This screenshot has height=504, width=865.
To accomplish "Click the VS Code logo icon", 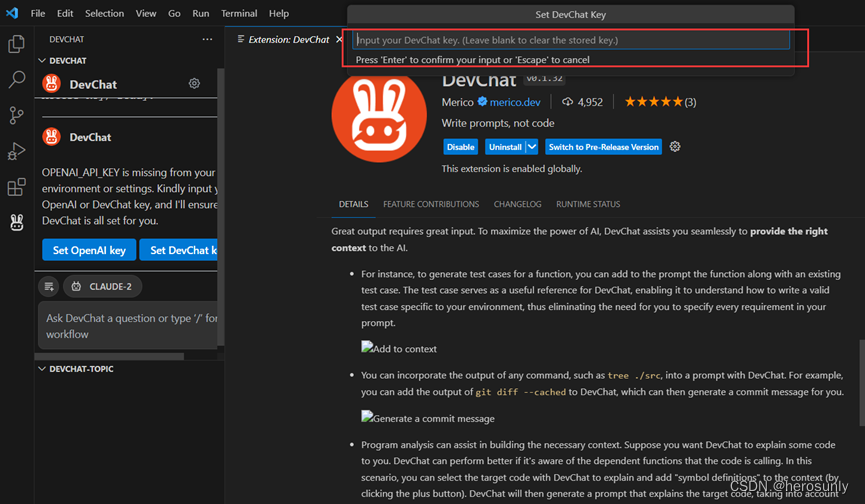I will point(12,13).
